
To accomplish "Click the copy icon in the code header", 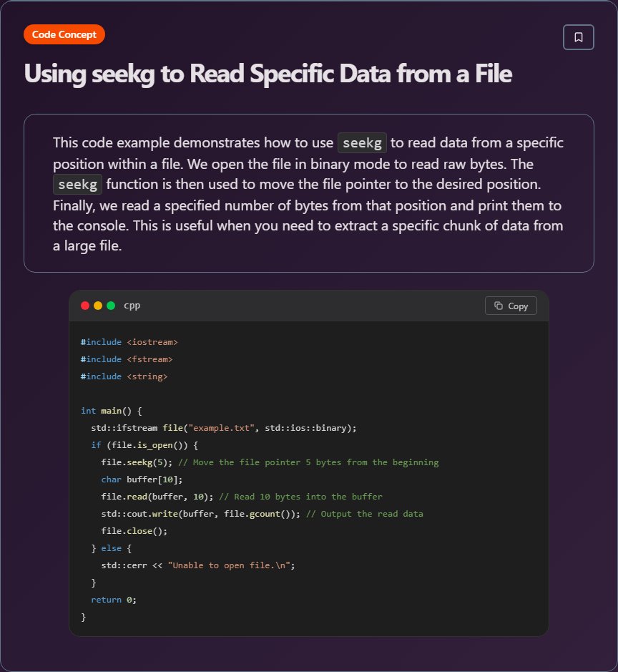I will 499,306.
